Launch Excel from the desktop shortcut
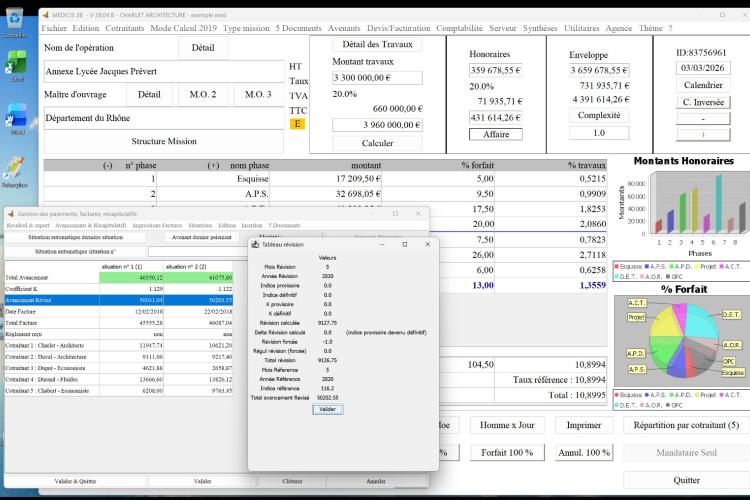The image size is (750, 500). click(x=16, y=66)
